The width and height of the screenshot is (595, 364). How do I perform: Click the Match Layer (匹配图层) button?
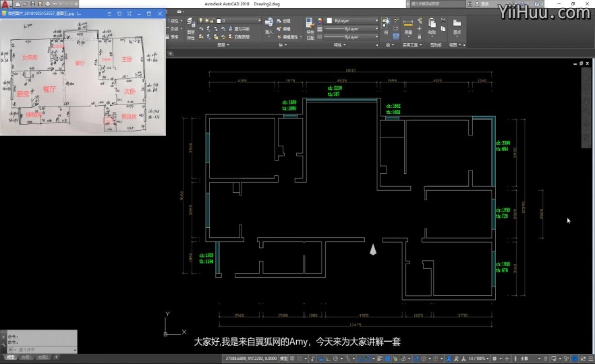point(239,37)
